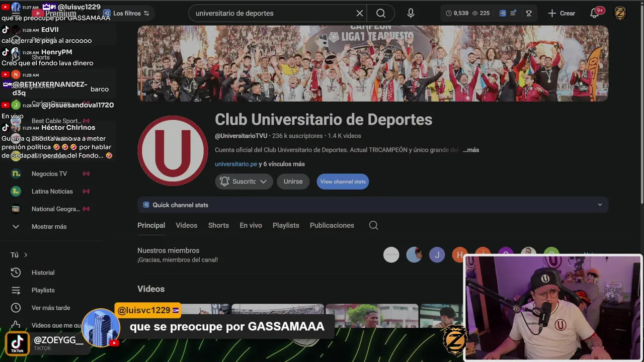Switch to the Videos tab
This screenshot has width=644, height=362.
(186, 225)
